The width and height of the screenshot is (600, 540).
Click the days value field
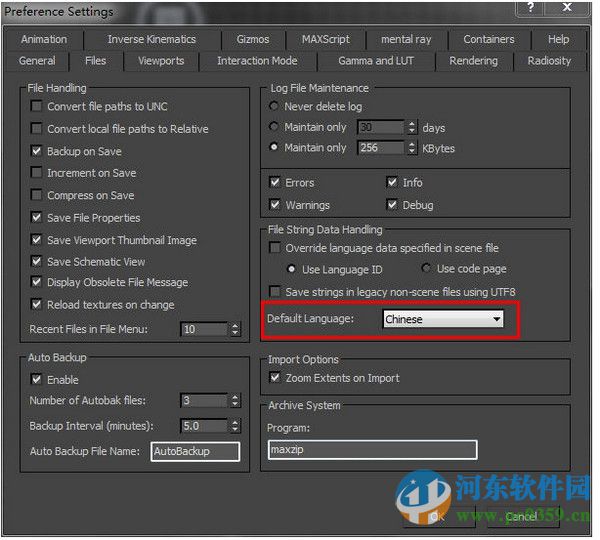(x=381, y=127)
